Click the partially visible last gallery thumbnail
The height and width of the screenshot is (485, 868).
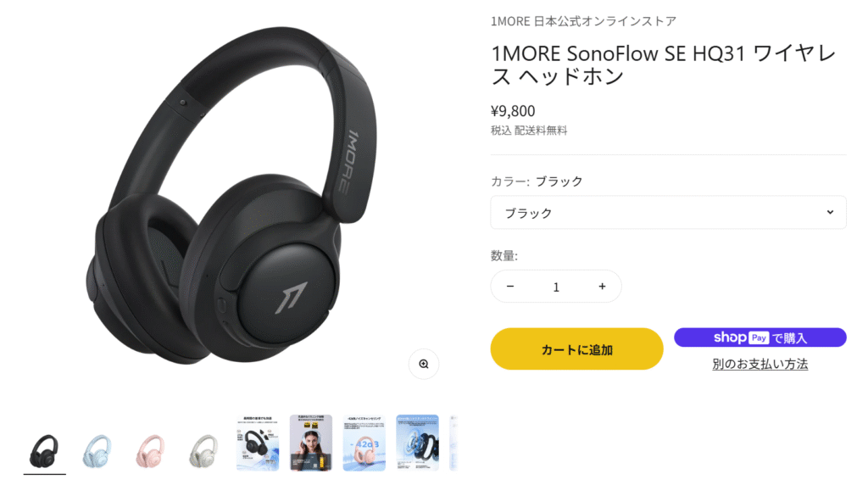pyautogui.click(x=454, y=443)
